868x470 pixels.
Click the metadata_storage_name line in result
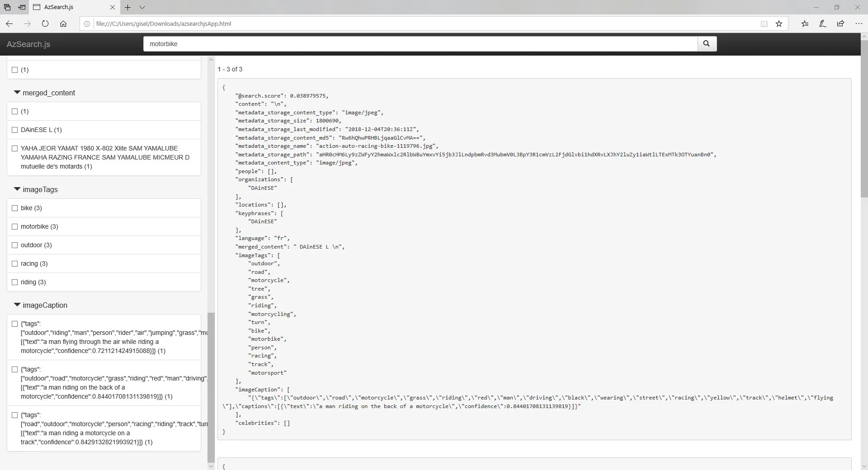tap(337, 146)
